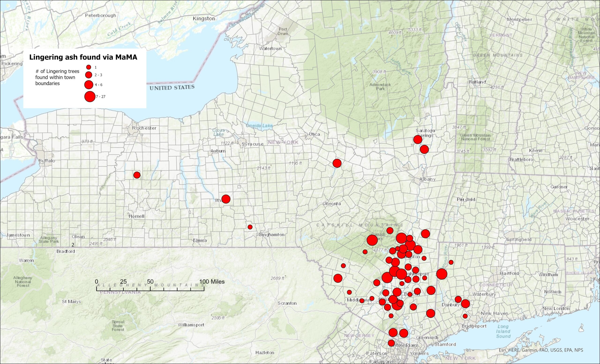Click the Esri, HERE, Garmin attribution text

click(x=541, y=350)
